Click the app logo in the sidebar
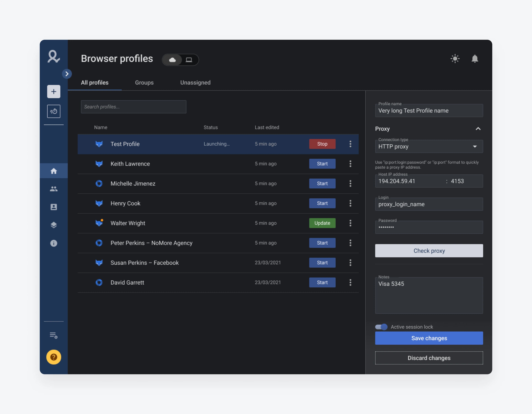The width and height of the screenshot is (532, 414). 54,56
